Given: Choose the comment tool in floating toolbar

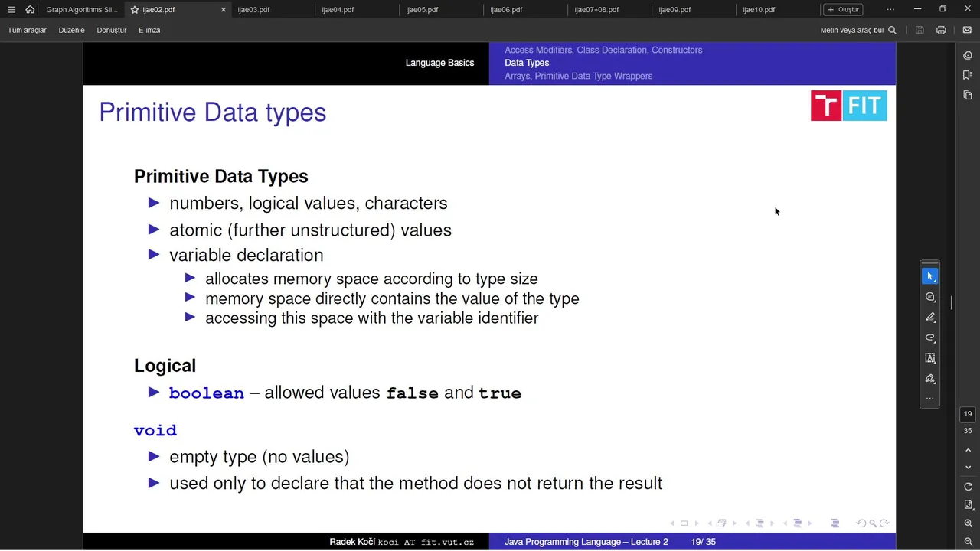Looking at the screenshot, I should coord(930,297).
